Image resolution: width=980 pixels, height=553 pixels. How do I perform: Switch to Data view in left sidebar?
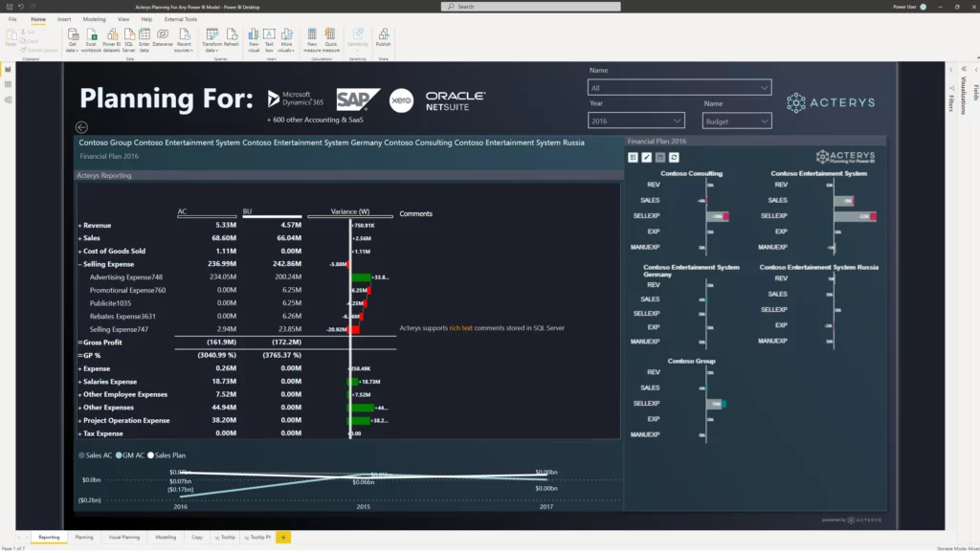click(x=8, y=84)
